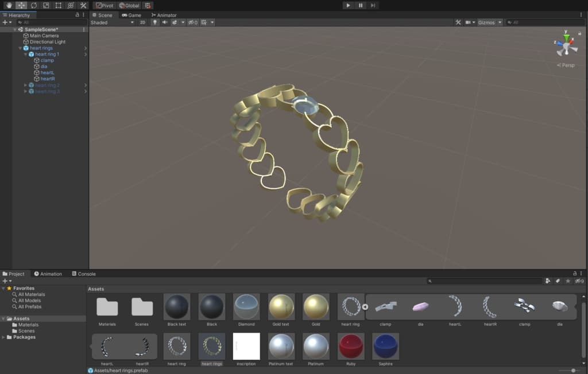The height and width of the screenshot is (374, 588).
Task: Select the Hand tool in the toolbar
Action: point(8,5)
